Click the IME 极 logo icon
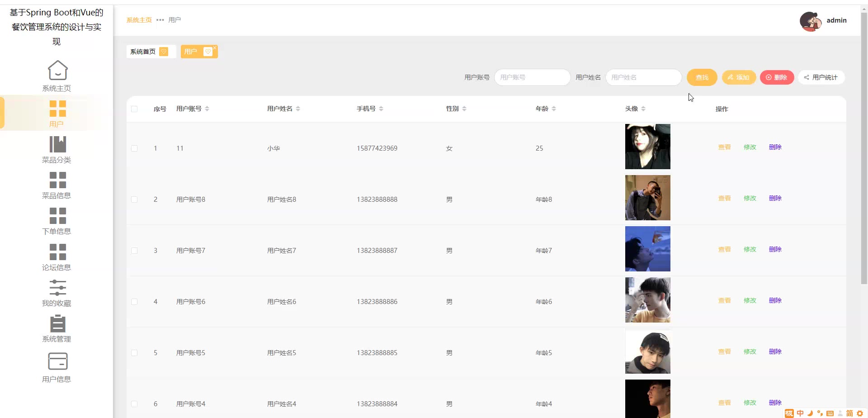 click(789, 413)
